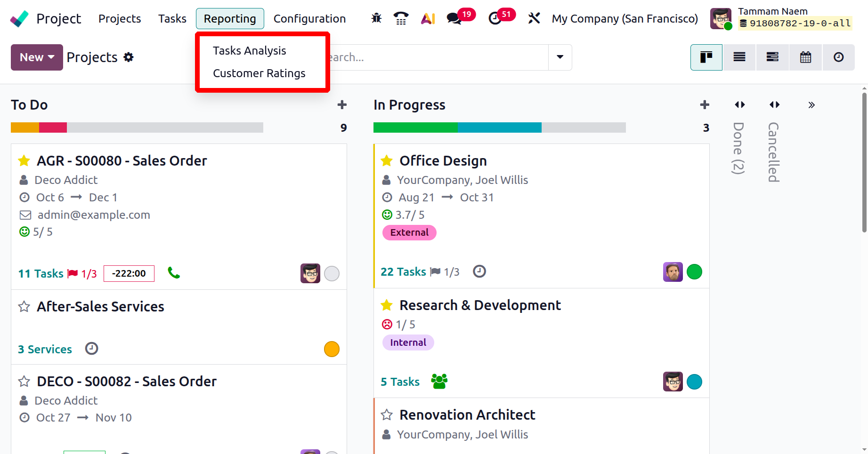Image resolution: width=868 pixels, height=454 pixels.
Task: Switch to list view
Action: (x=739, y=57)
